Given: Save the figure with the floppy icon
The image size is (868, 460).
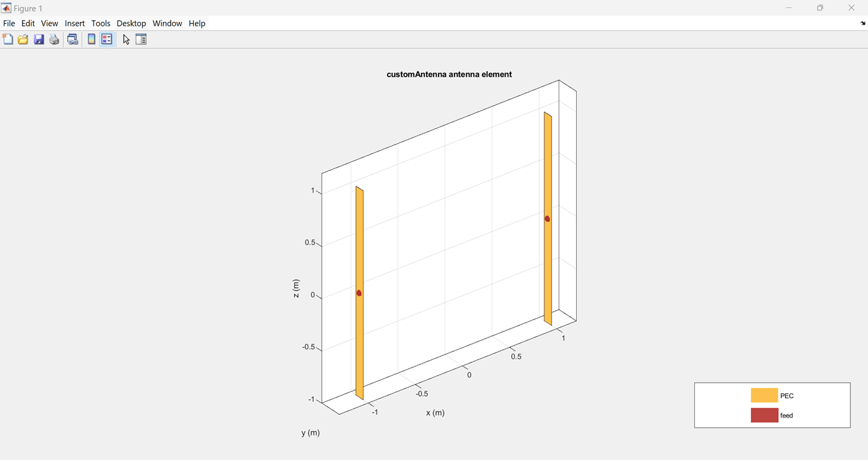Looking at the screenshot, I should [x=39, y=39].
